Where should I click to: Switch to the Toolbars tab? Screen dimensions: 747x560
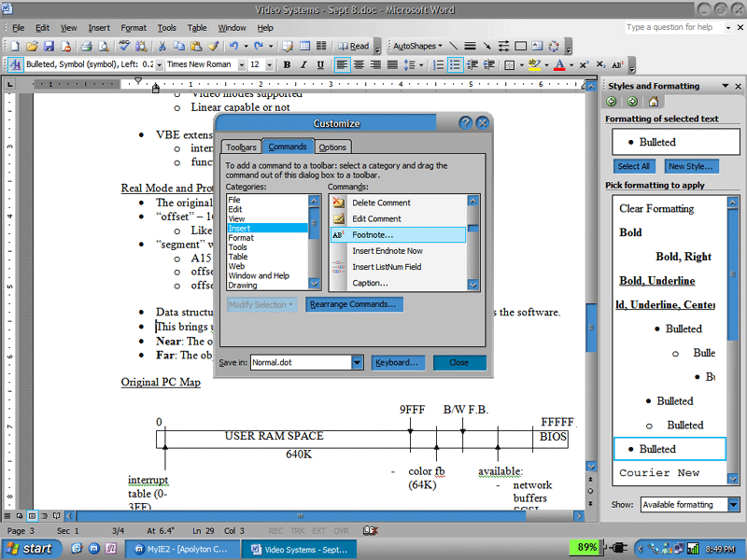(x=241, y=147)
